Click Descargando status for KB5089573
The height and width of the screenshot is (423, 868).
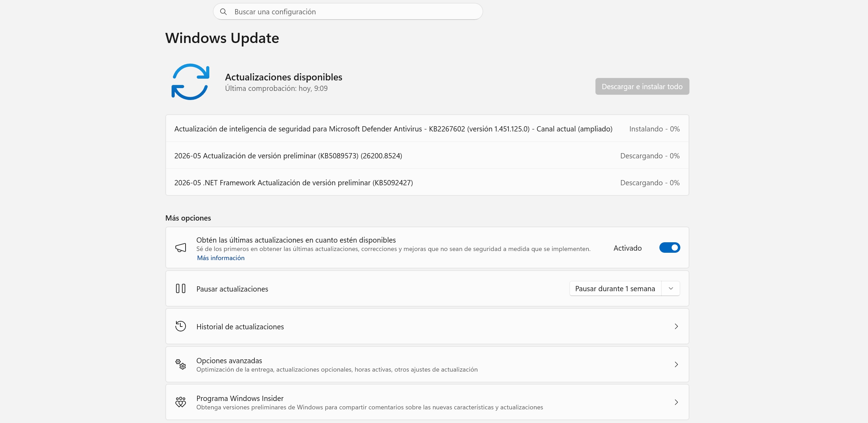click(x=650, y=156)
